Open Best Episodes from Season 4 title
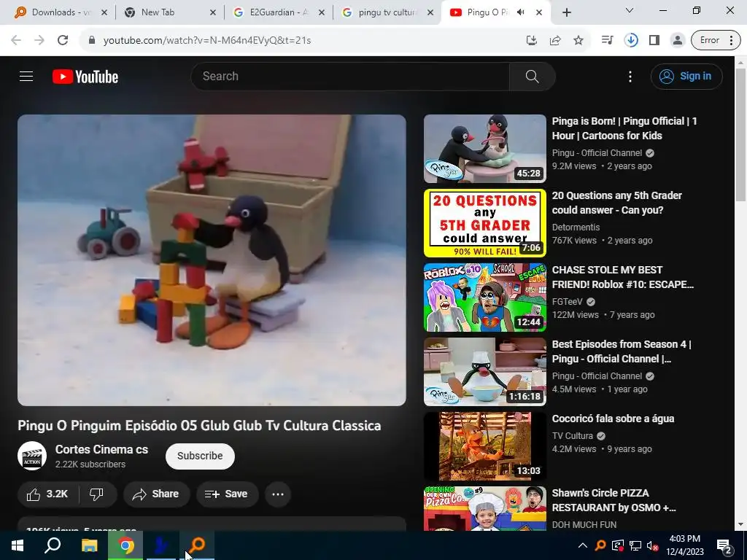Viewport: 747px width, 560px height. tap(622, 351)
